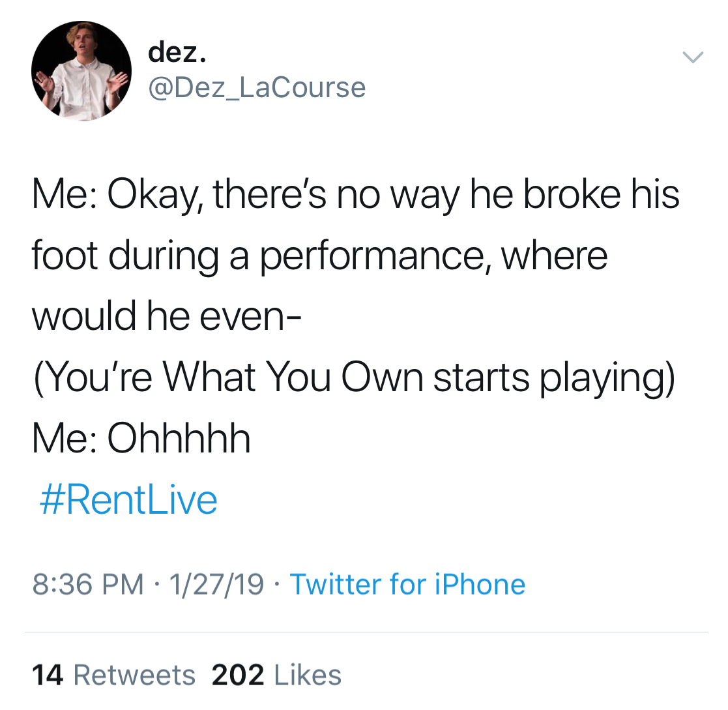Open the @Dez_LaCourse handle

tap(257, 87)
